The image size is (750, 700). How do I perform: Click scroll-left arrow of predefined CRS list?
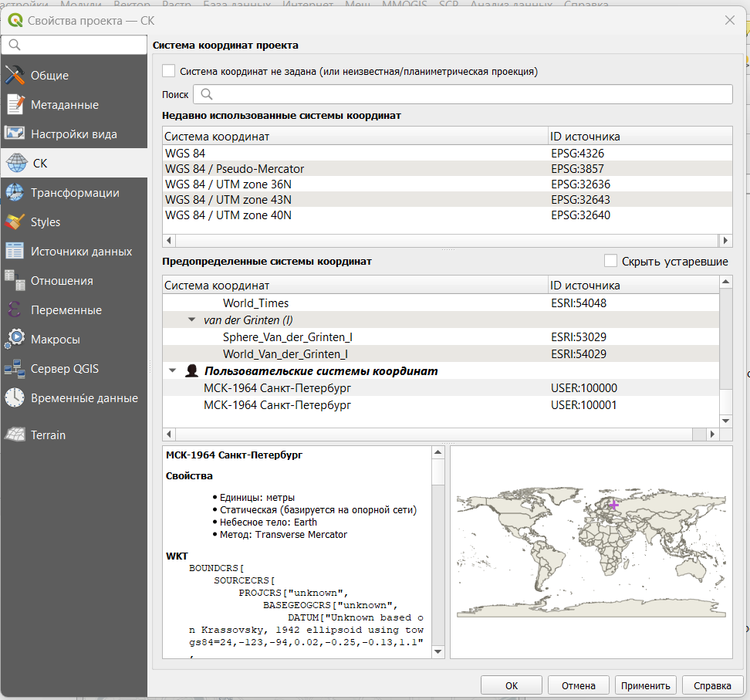coord(168,434)
